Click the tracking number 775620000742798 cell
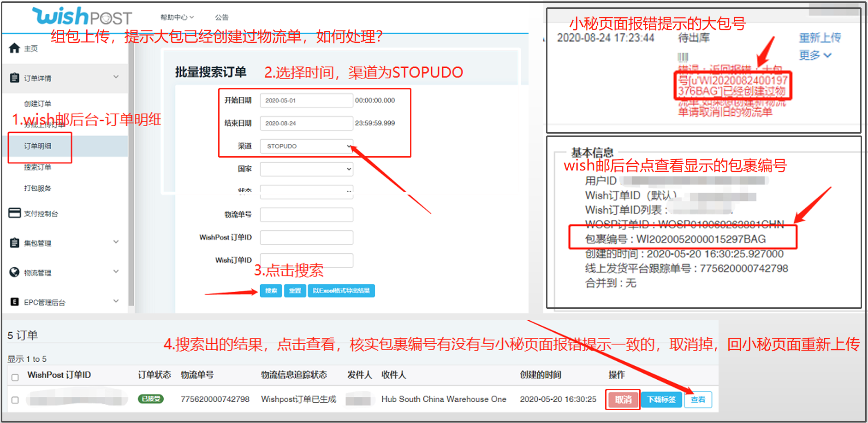The width and height of the screenshot is (868, 423). point(215,399)
